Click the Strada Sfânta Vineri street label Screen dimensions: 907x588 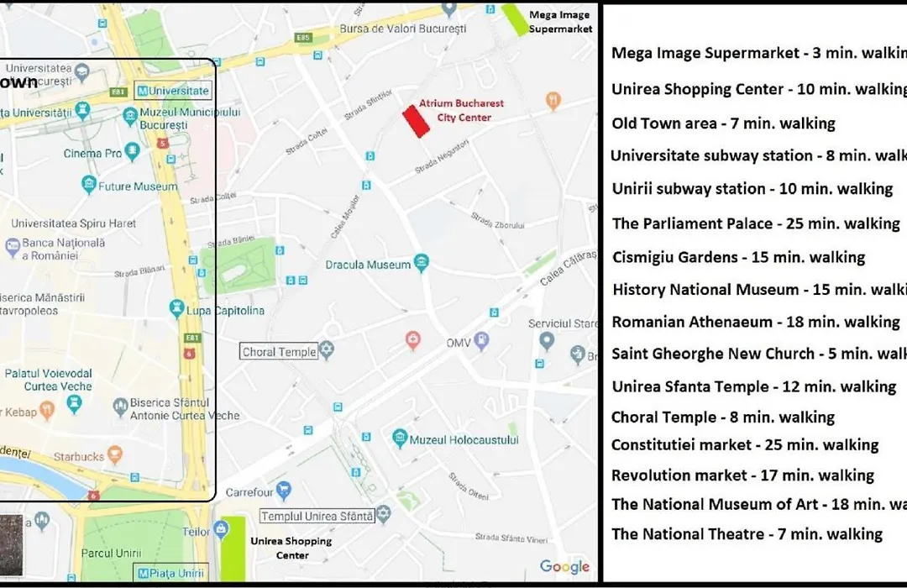(x=511, y=538)
